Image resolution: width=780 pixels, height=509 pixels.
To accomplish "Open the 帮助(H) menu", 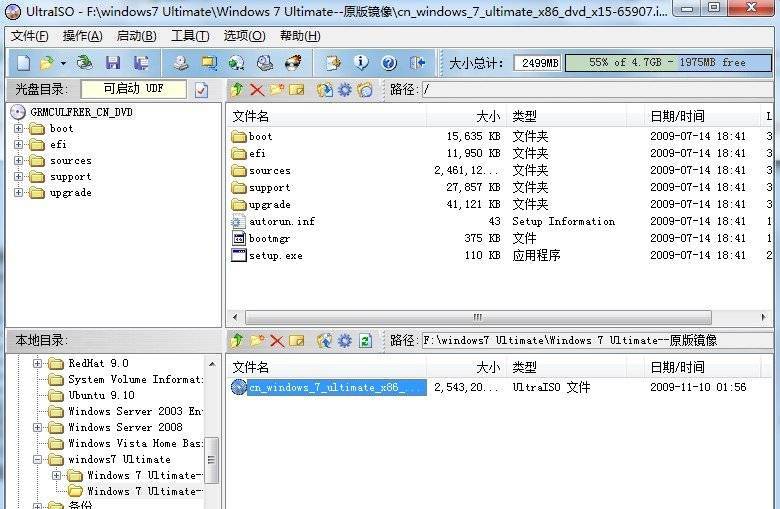I will 300,36.
